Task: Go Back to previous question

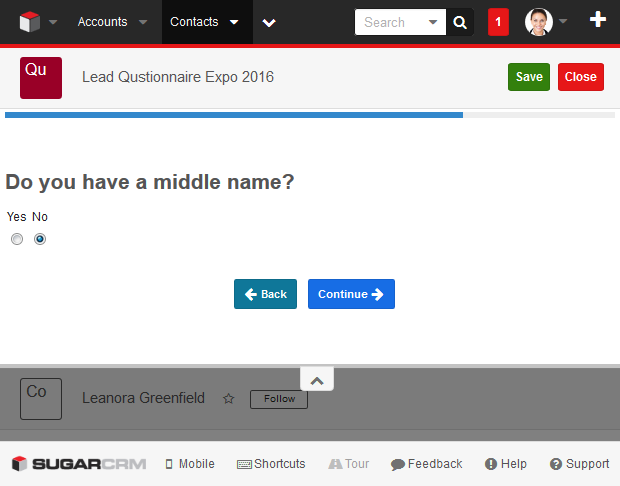Action: point(265,294)
